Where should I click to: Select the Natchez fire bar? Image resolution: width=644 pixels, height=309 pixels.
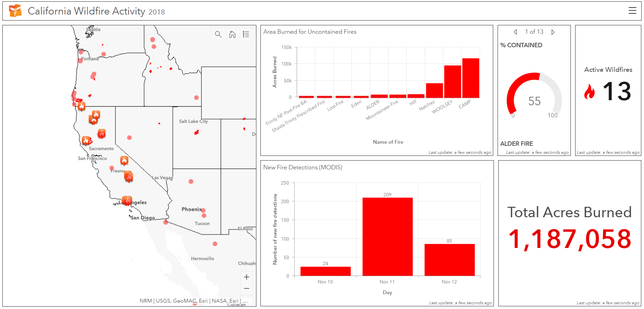(x=434, y=90)
